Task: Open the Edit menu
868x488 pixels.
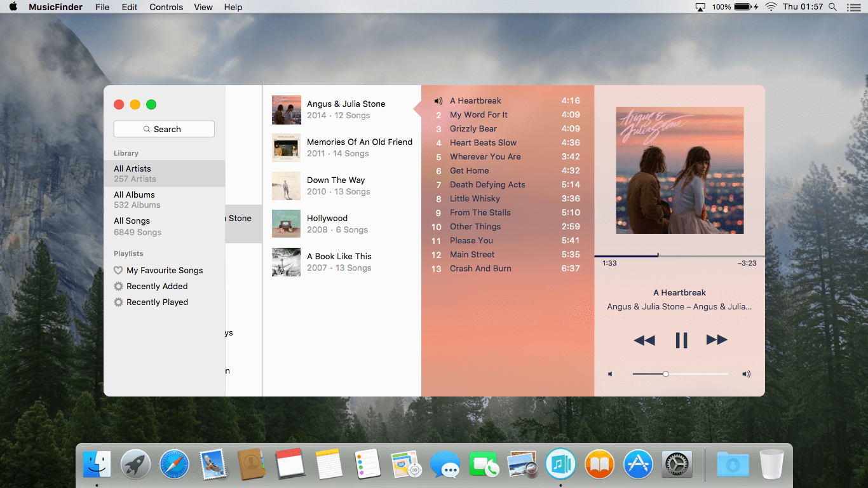Action: pyautogui.click(x=130, y=7)
